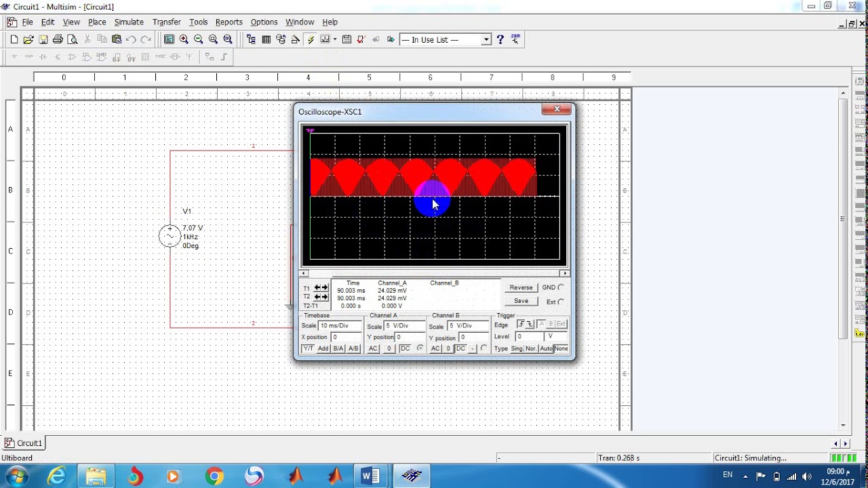Image resolution: width=868 pixels, height=488 pixels.
Task: Run electrical rules check icon
Action: 361,39
